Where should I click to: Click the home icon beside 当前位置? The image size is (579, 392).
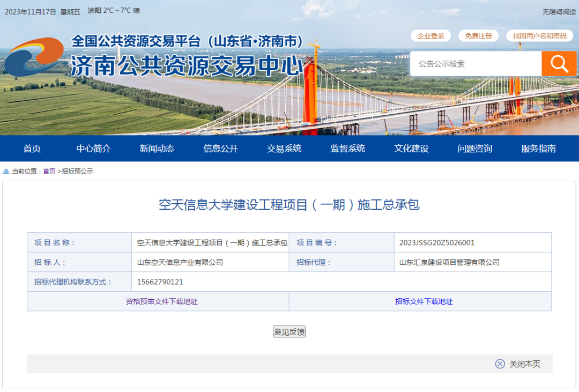6,171
